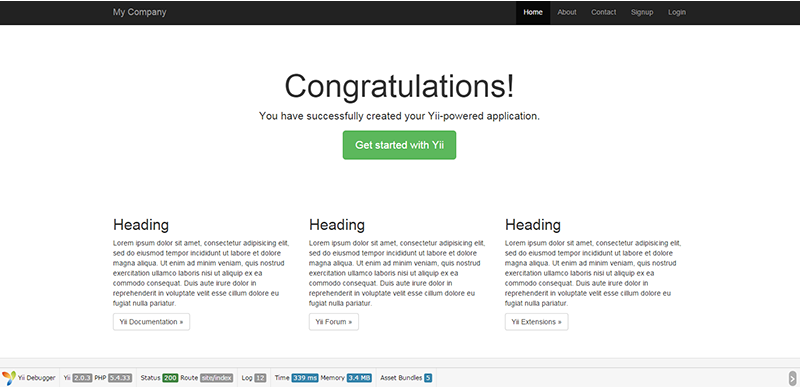Image resolution: width=800 pixels, height=387 pixels.
Task: Open the Contact page link
Action: coord(604,12)
